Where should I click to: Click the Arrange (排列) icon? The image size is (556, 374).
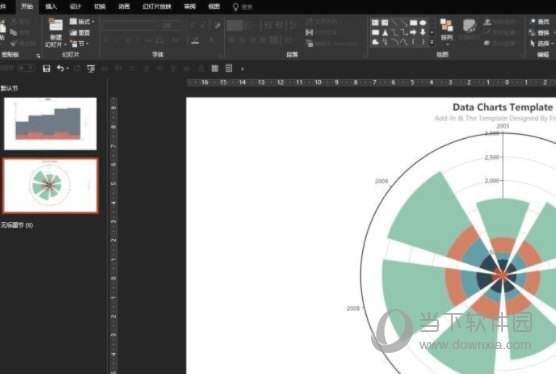tap(446, 26)
